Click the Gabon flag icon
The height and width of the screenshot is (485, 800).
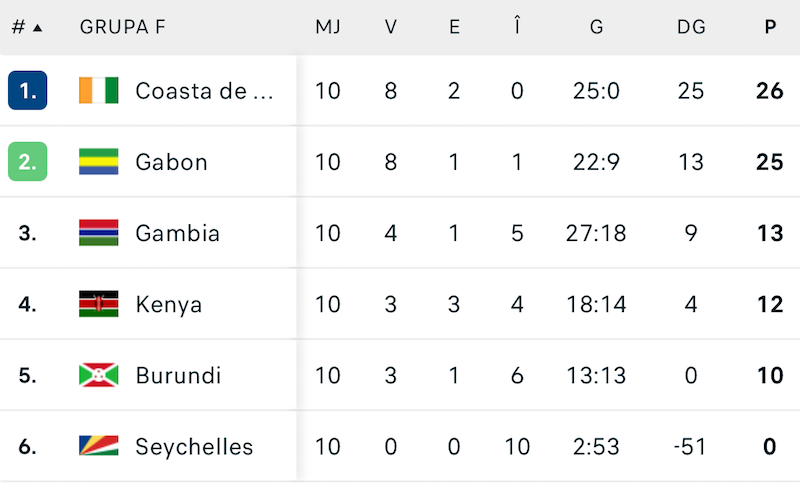coord(98,162)
